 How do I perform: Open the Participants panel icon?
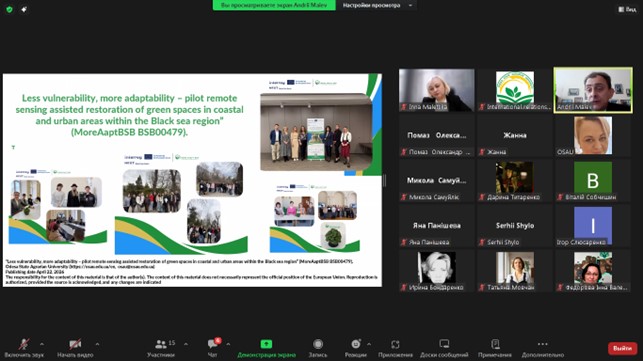pos(161,344)
